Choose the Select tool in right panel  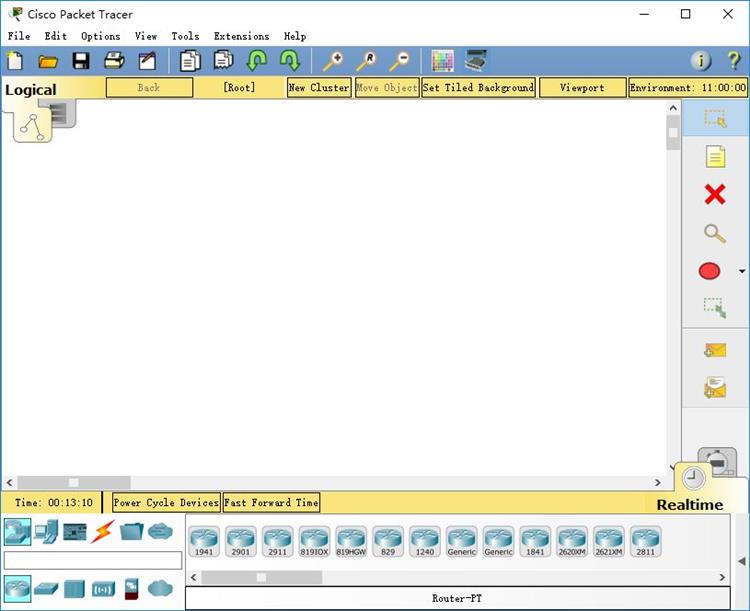pos(715,118)
